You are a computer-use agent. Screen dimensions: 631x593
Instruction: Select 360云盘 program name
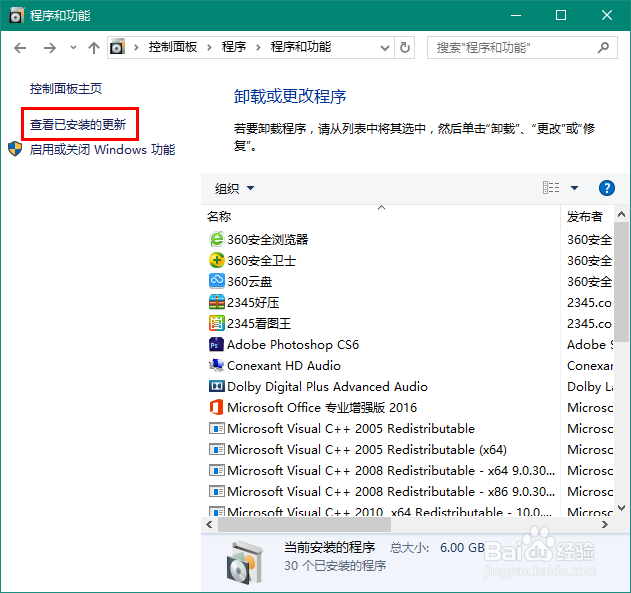[250, 282]
